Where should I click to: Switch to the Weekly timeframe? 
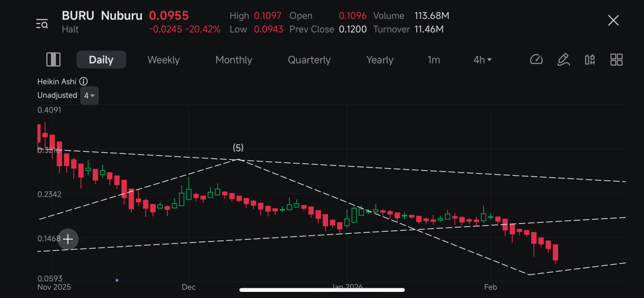[x=163, y=60]
